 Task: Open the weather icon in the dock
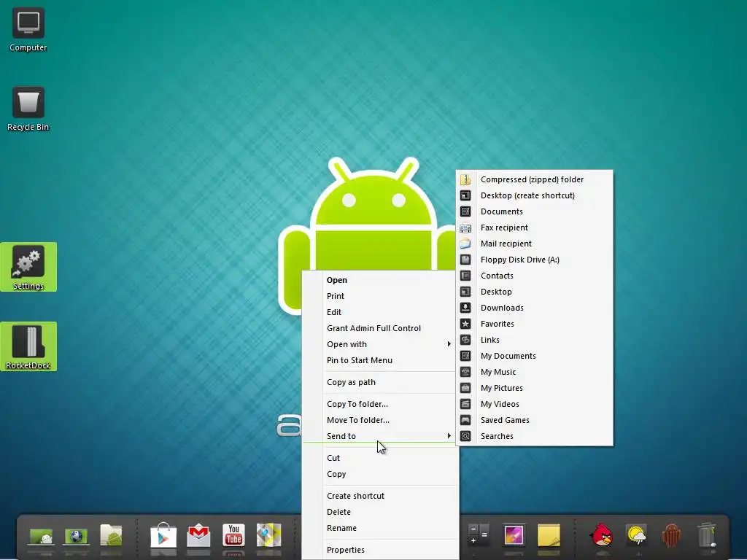click(636, 534)
